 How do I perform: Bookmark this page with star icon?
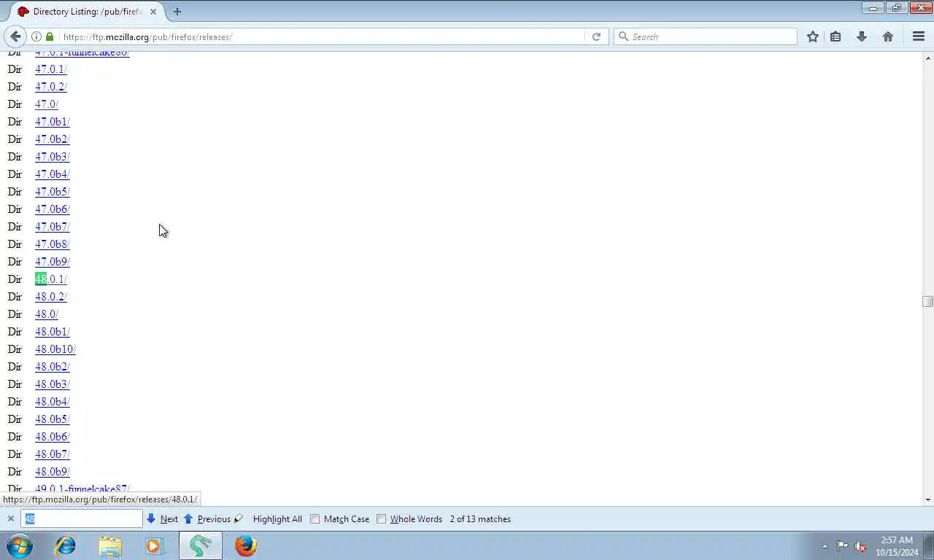point(812,36)
